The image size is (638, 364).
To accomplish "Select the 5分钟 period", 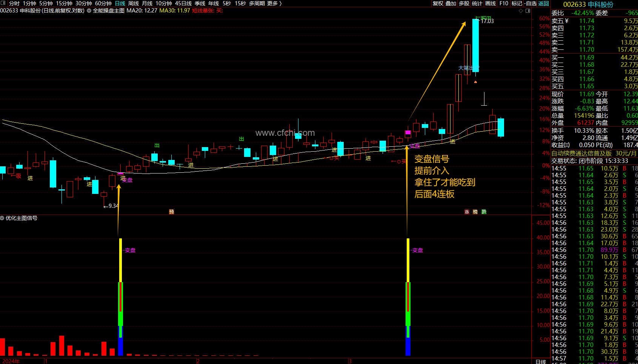I will click(46, 3).
